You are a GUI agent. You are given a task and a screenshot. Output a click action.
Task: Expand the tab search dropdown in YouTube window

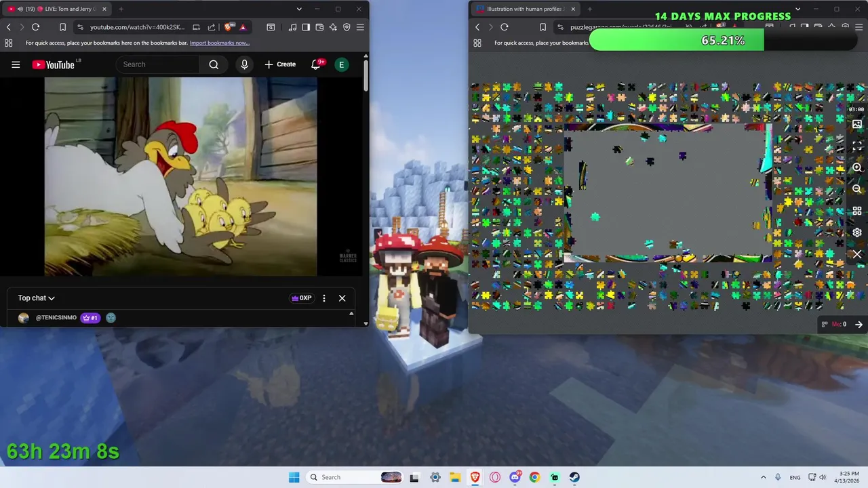pos(299,9)
